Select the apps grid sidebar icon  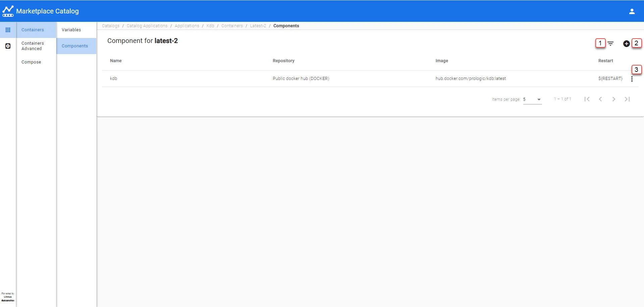(8, 30)
